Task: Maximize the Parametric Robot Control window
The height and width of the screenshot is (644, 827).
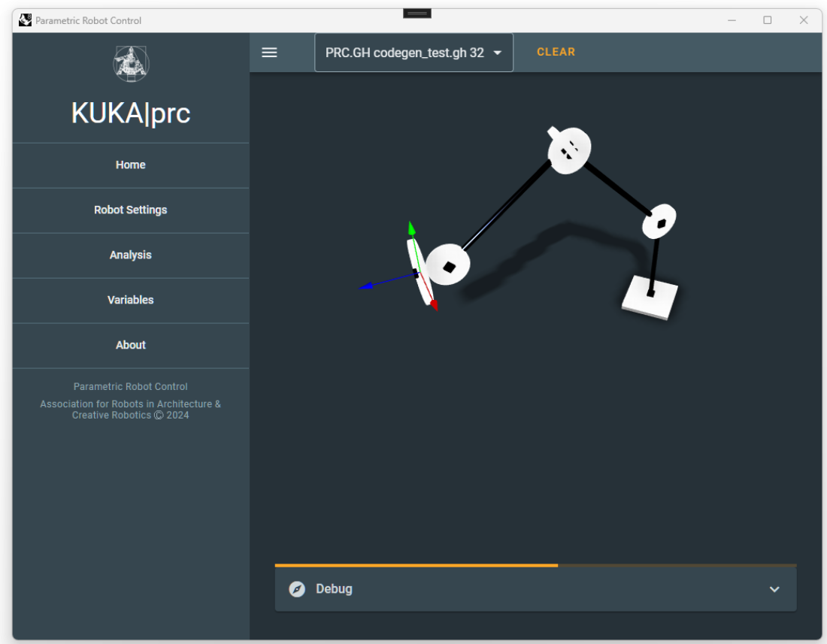Action: pyautogui.click(x=768, y=20)
